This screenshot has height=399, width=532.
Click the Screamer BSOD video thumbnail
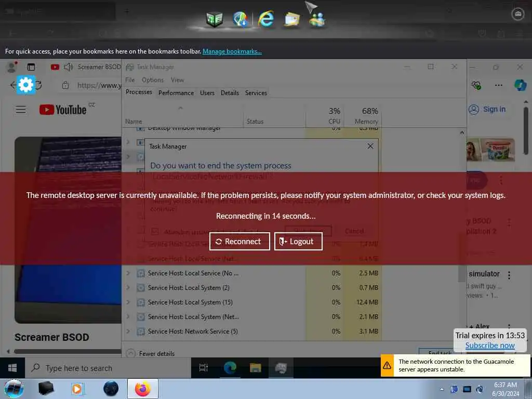68,230
